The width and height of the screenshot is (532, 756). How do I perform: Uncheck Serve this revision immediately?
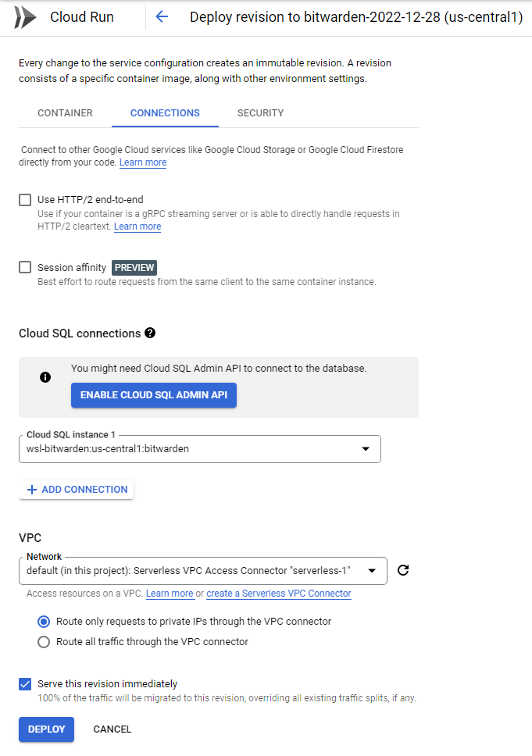point(25,684)
